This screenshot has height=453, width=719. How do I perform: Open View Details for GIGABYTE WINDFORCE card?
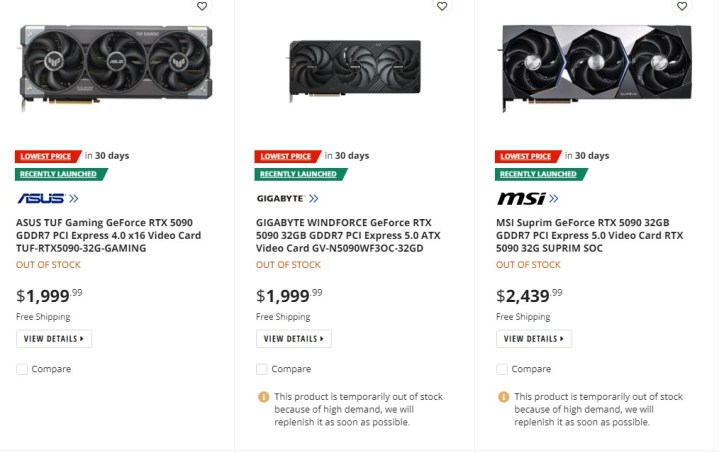294,339
